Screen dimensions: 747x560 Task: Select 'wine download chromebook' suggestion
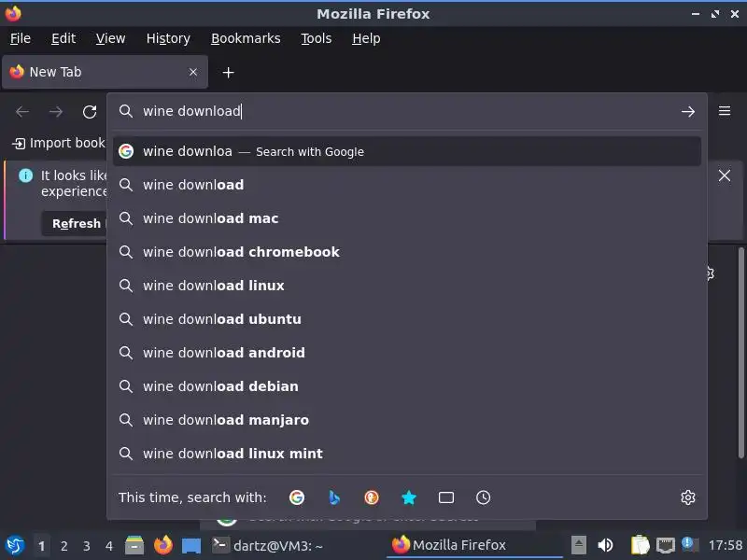tap(407, 252)
